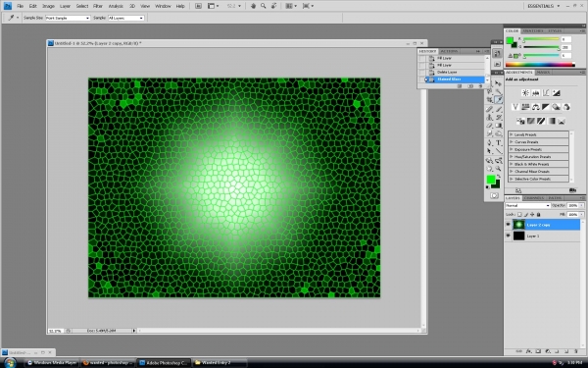Select the Horizontal Type tool
This screenshot has width=588, height=368.
(x=499, y=142)
